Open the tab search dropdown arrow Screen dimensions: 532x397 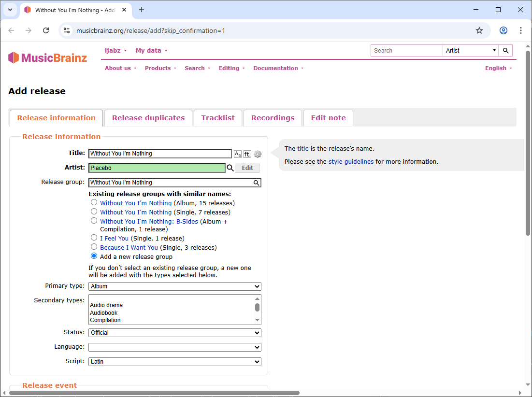pos(10,10)
